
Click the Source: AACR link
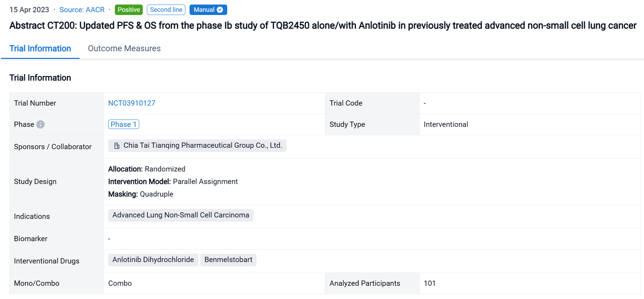82,10
